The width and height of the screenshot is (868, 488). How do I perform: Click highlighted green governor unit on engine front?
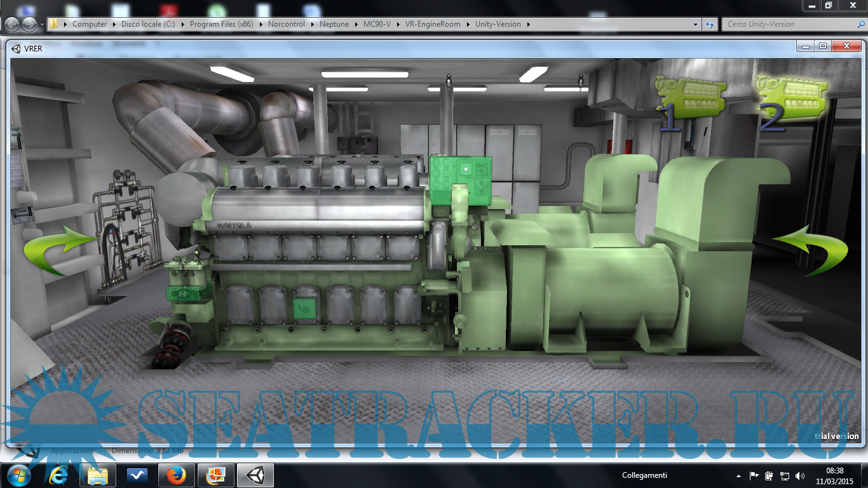186,293
